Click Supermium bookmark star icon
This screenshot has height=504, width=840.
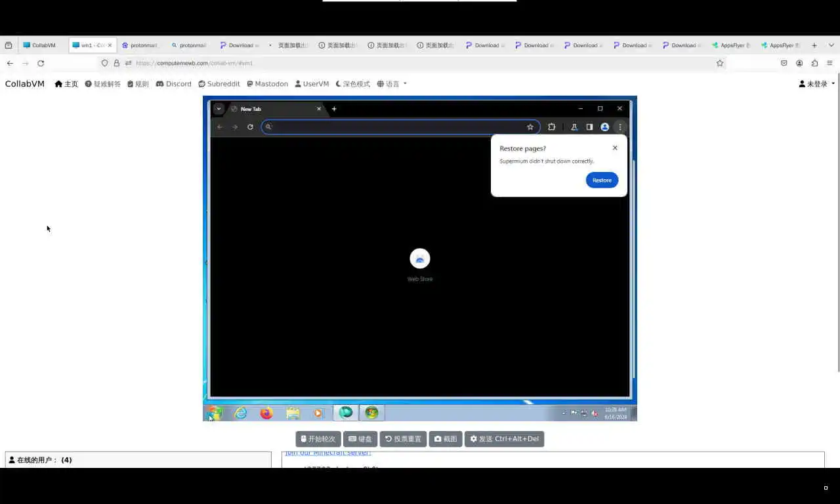(530, 127)
